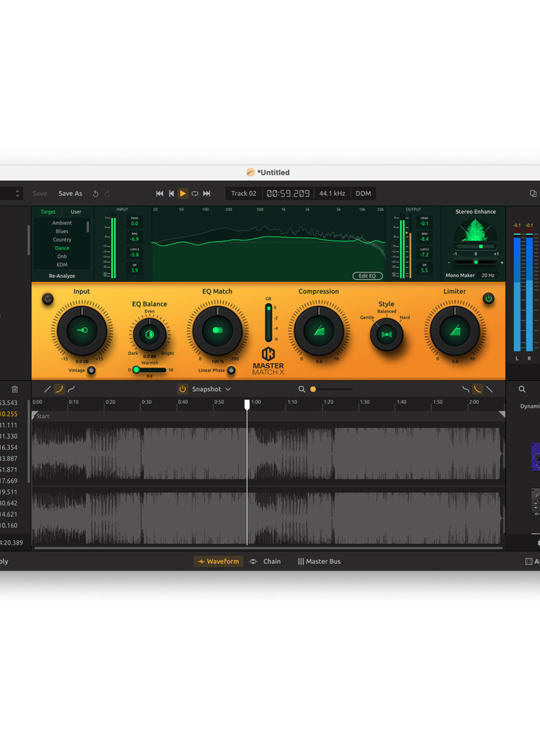The width and height of the screenshot is (540, 756).
Task: Click the 00:59.209 time counter
Action: tap(288, 193)
